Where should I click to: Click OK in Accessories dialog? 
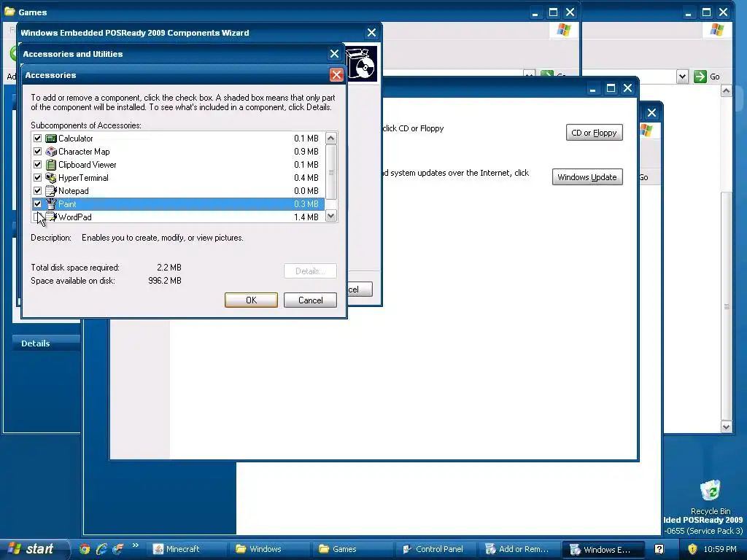(251, 300)
